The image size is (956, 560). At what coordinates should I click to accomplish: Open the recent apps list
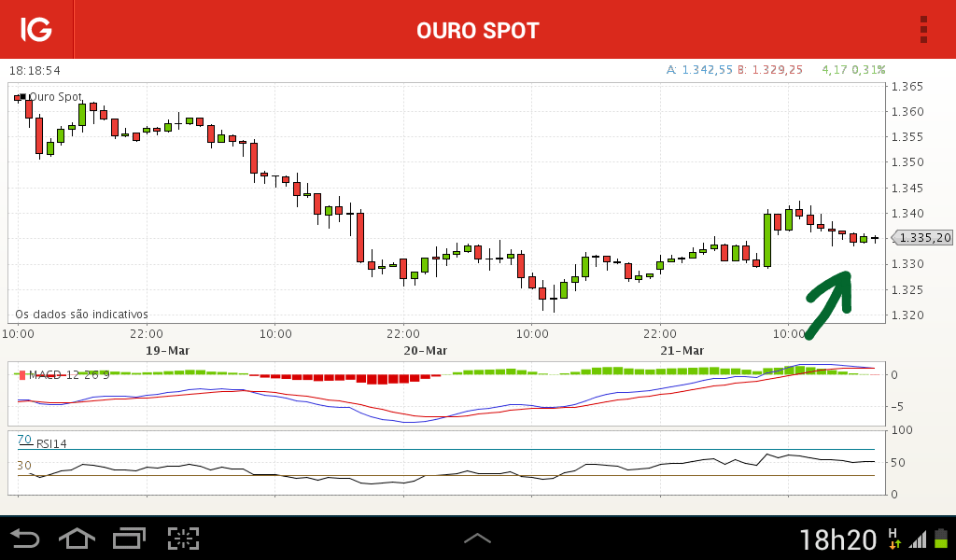pyautogui.click(x=129, y=539)
